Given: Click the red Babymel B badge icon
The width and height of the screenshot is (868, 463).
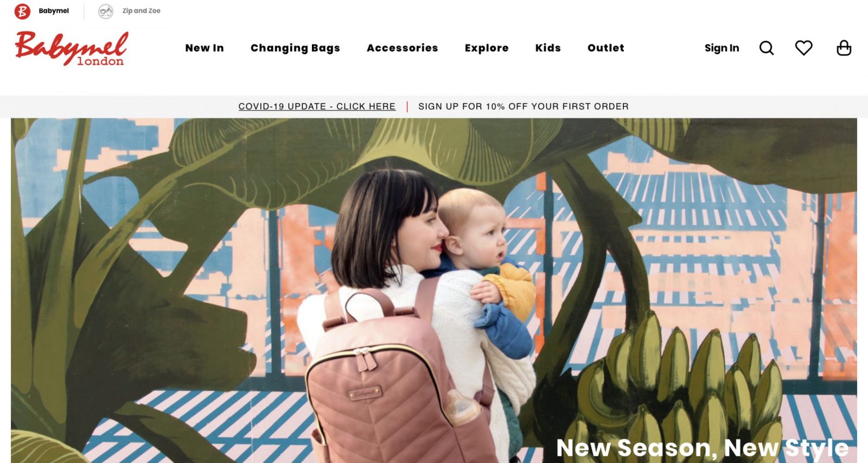Looking at the screenshot, I should click(x=22, y=11).
